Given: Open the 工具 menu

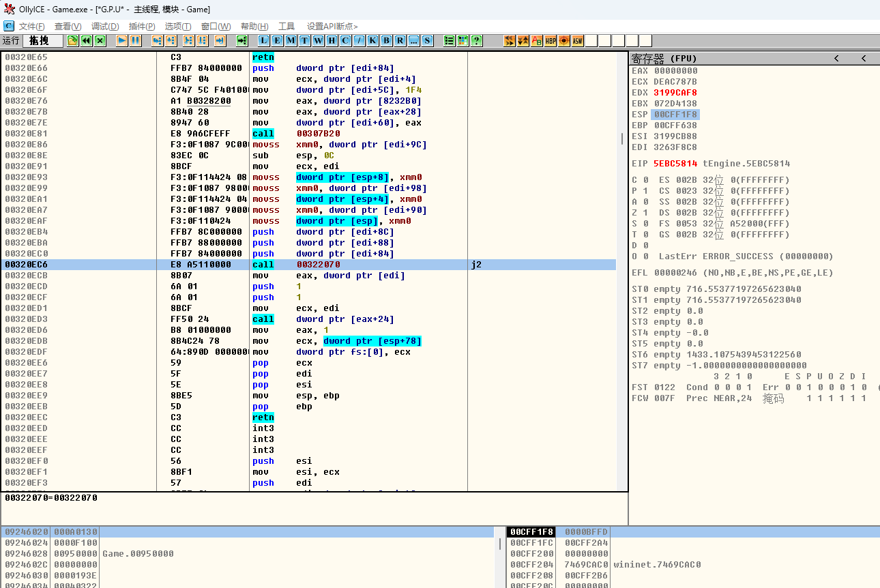Looking at the screenshot, I should [x=287, y=26].
